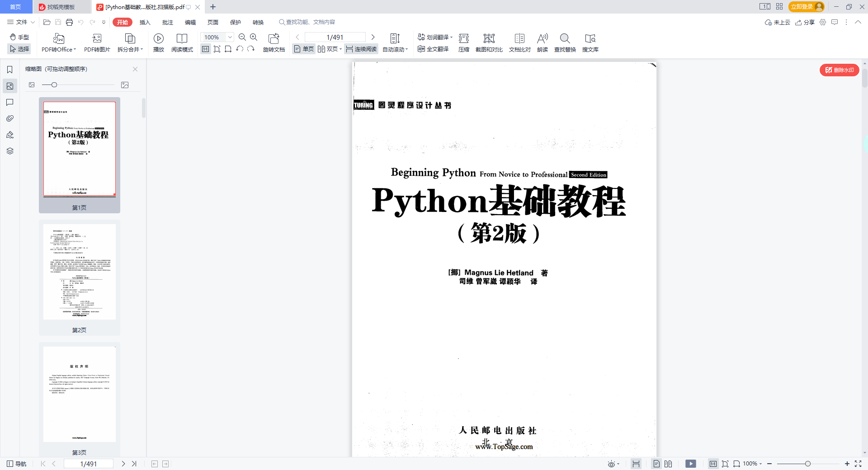
Task: Select the 第2页 page thumbnail
Action: pyautogui.click(x=80, y=277)
